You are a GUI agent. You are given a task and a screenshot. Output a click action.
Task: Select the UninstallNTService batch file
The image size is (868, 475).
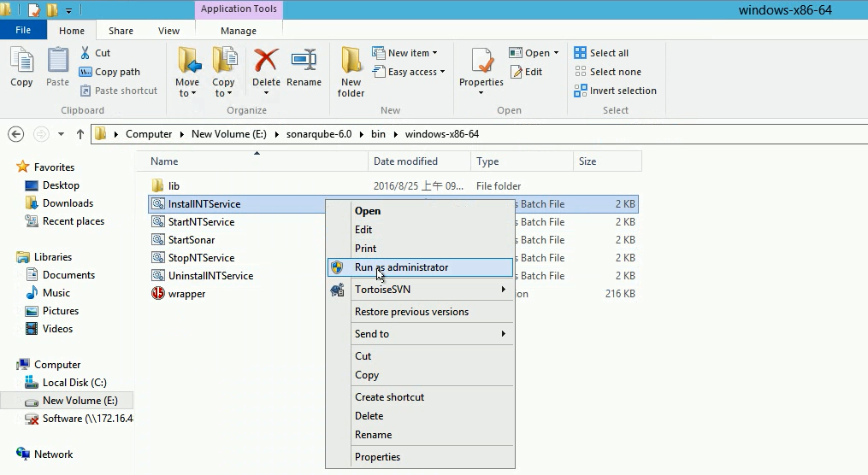210,275
